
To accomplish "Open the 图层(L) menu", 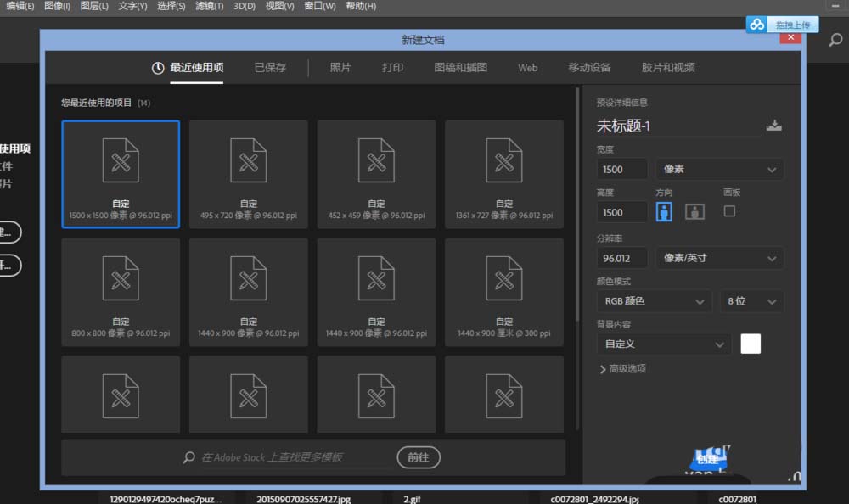I will tap(94, 6).
